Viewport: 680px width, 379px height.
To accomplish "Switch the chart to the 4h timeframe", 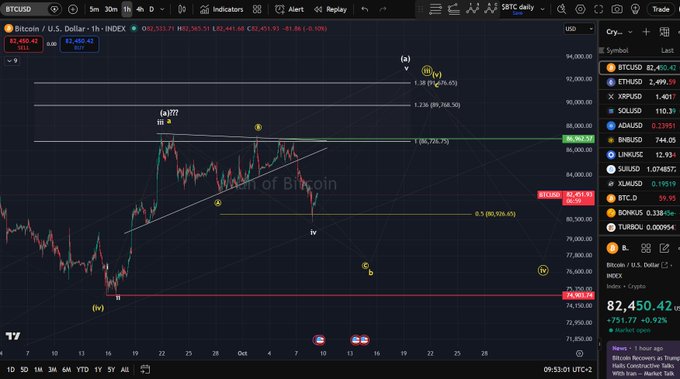I will click(140, 9).
